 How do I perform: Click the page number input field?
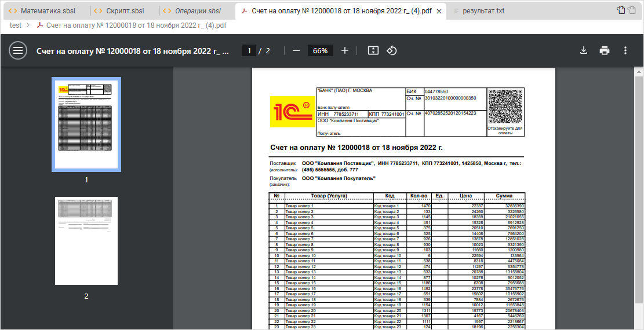pos(249,50)
